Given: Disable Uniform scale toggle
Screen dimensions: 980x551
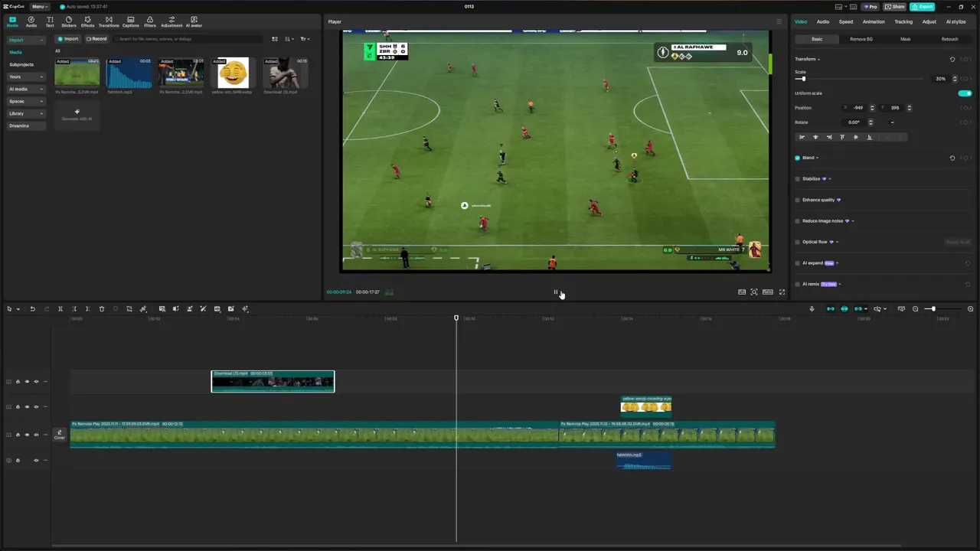Looking at the screenshot, I should [965, 93].
